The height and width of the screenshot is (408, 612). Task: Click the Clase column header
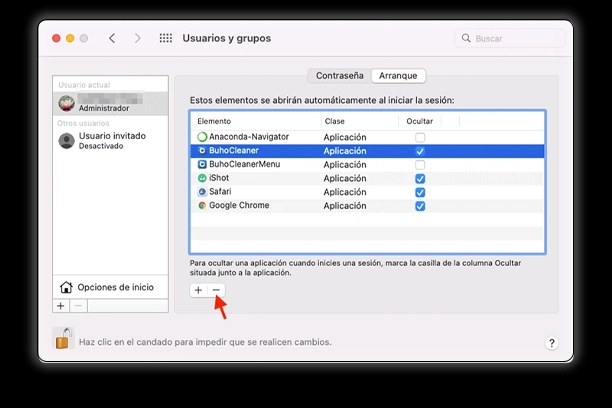(x=334, y=121)
